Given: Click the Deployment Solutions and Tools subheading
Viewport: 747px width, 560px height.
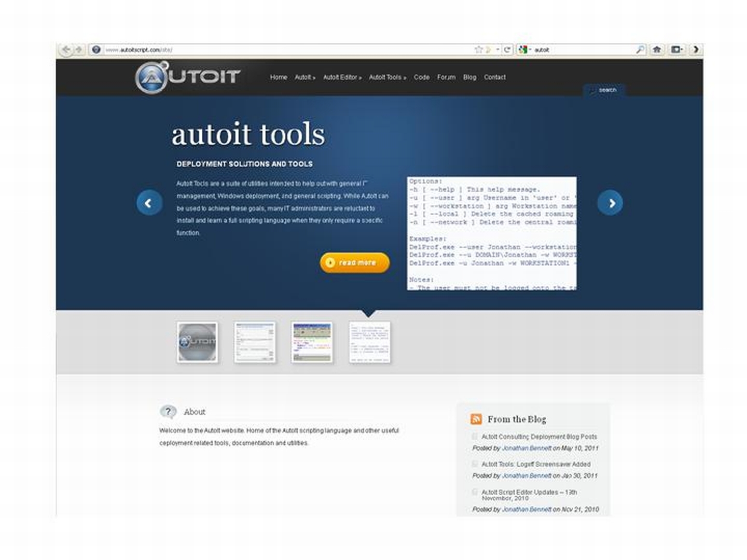Looking at the screenshot, I should (x=244, y=164).
